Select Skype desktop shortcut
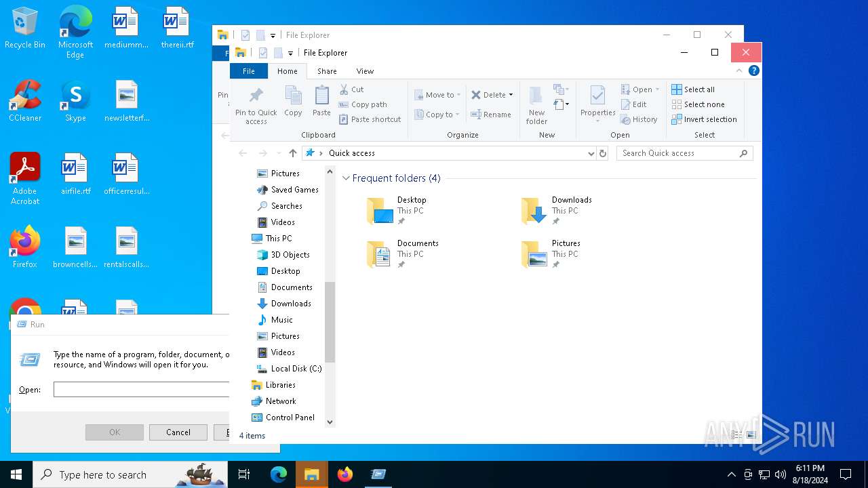Image resolution: width=868 pixels, height=488 pixels. coord(75,101)
